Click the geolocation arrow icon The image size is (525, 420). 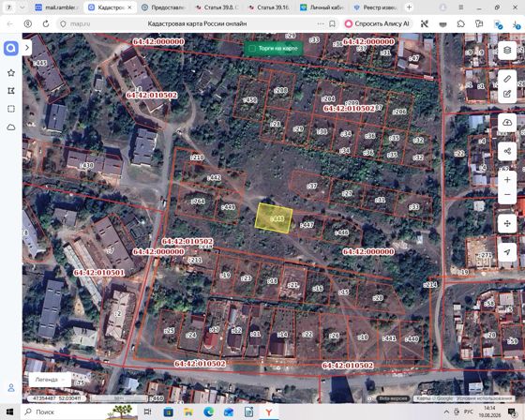point(507,252)
